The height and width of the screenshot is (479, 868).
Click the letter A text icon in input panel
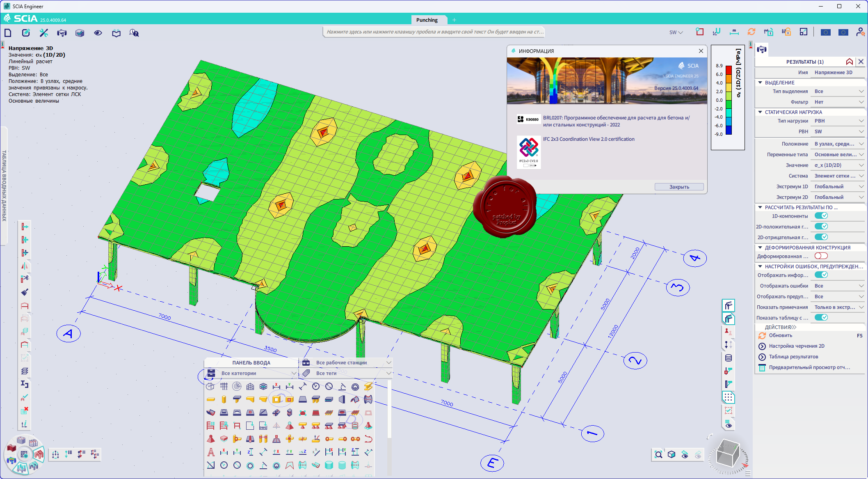click(x=211, y=452)
